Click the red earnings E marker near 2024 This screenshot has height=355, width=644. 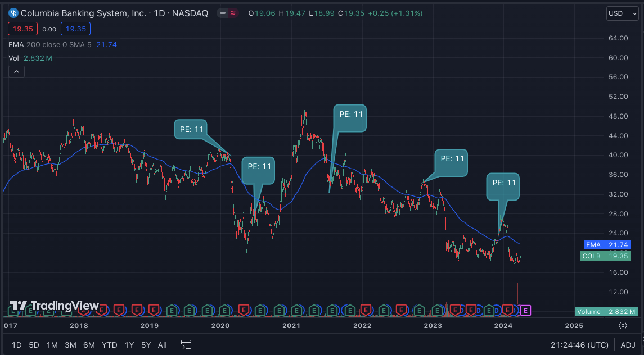click(x=508, y=310)
